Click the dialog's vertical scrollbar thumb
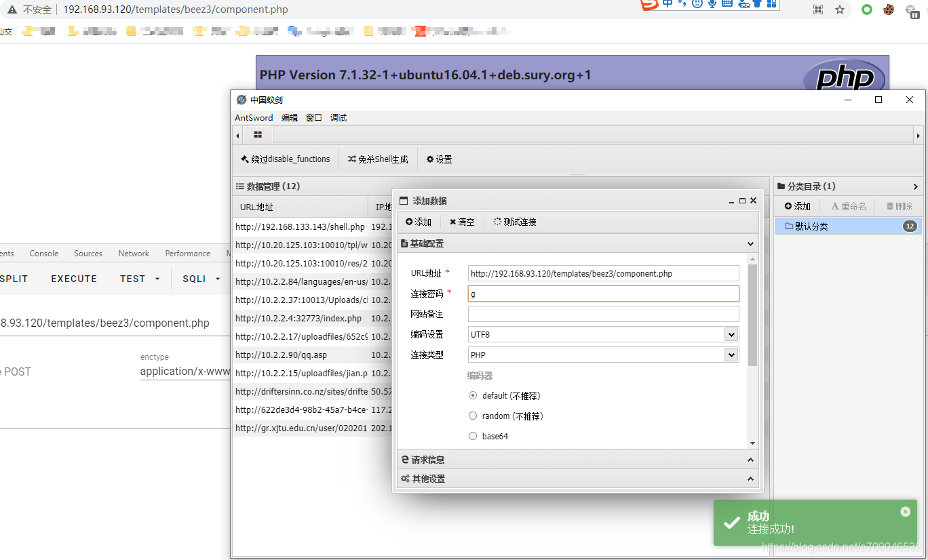 point(752,315)
